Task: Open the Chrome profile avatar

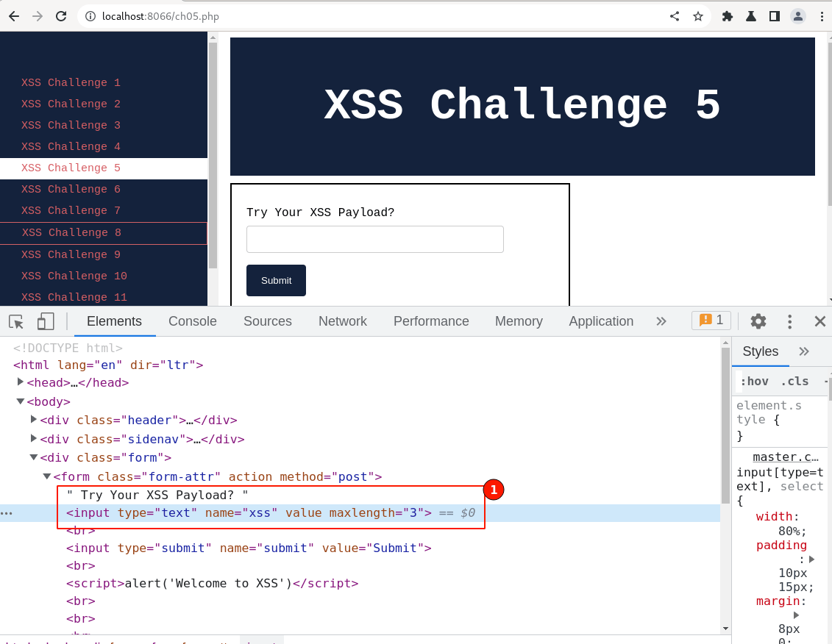Action: point(798,16)
